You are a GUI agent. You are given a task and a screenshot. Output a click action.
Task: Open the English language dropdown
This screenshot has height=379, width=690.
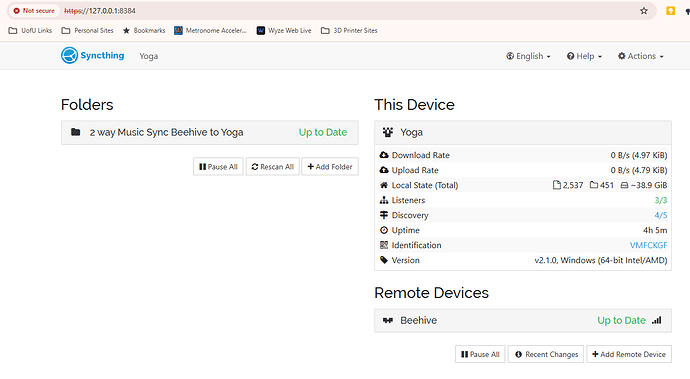[528, 56]
